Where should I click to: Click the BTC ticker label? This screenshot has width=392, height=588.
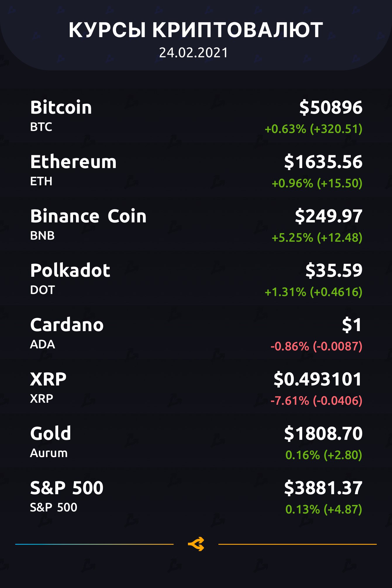[x=41, y=127]
